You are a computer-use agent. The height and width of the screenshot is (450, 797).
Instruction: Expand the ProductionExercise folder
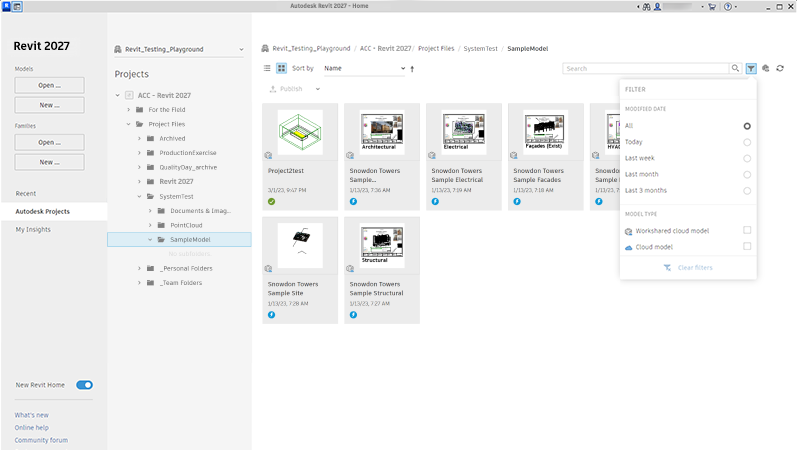pos(139,153)
